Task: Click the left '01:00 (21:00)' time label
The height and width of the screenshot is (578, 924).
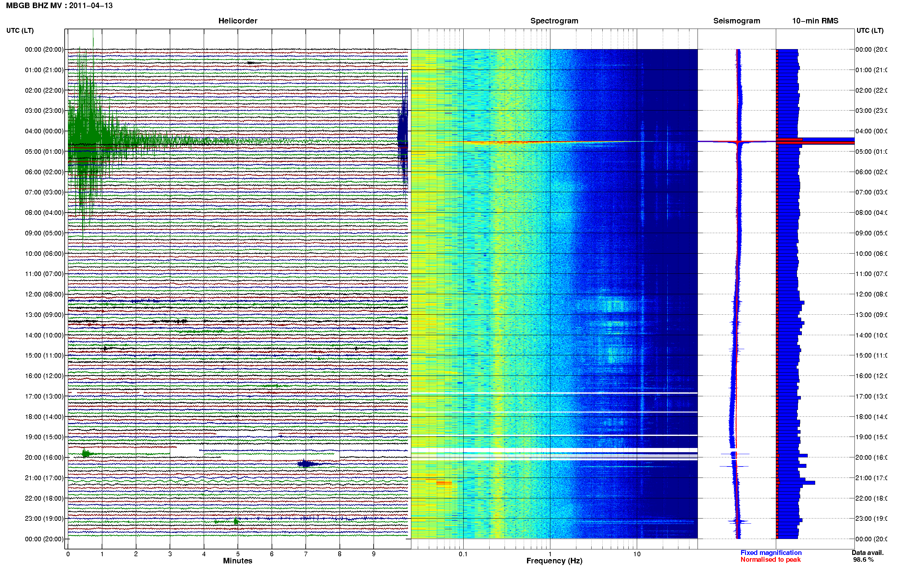Action: point(44,70)
